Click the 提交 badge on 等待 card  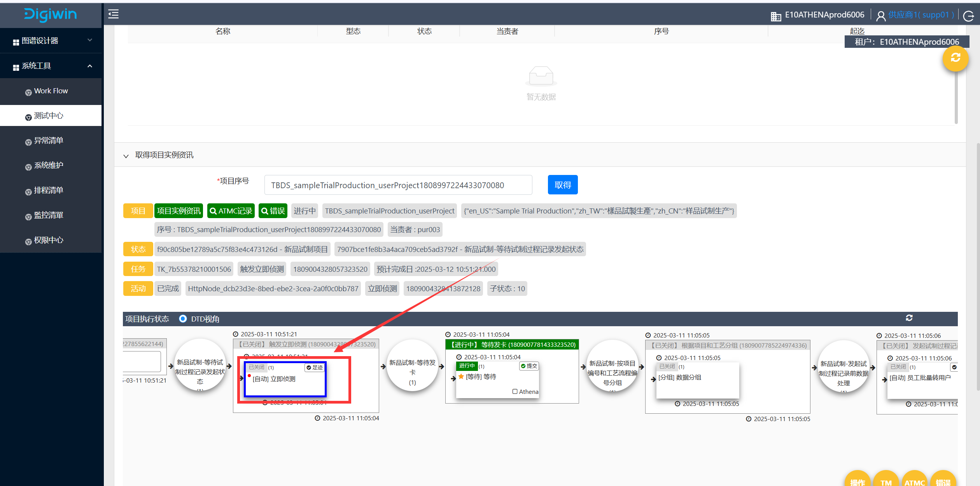529,366
